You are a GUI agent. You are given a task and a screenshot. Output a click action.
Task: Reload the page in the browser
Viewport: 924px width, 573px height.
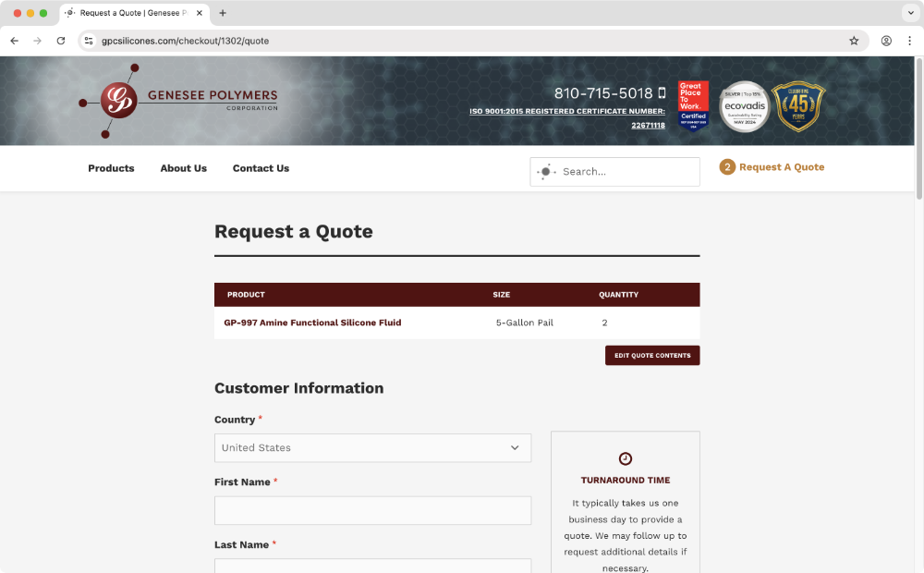[61, 41]
